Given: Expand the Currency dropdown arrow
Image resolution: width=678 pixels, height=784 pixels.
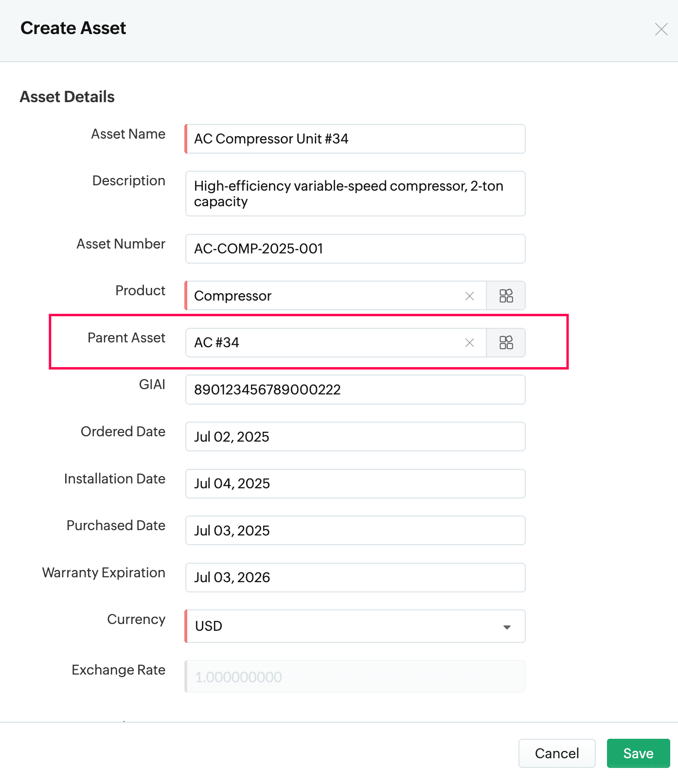Looking at the screenshot, I should pos(507,627).
